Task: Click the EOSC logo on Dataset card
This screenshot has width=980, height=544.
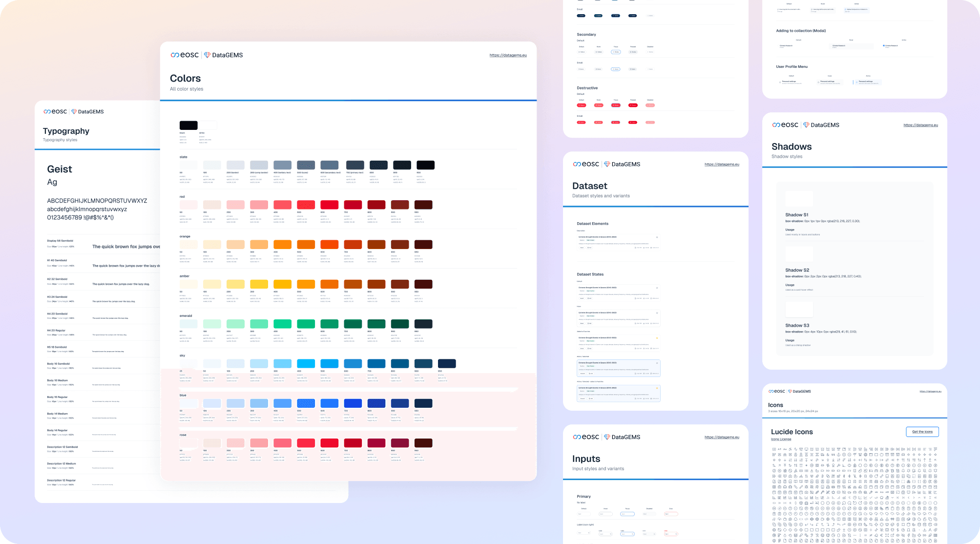Action: click(x=586, y=165)
